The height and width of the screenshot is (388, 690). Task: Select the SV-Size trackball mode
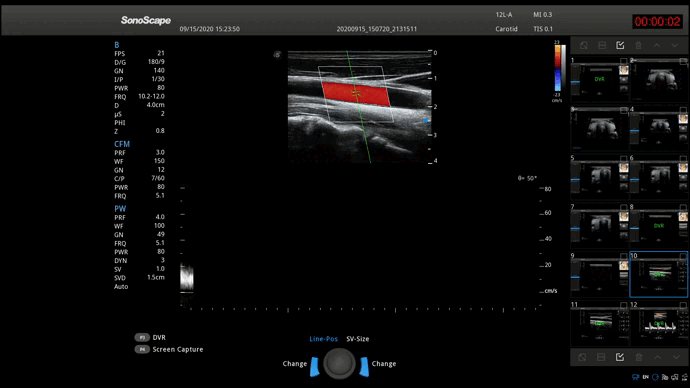coord(357,339)
